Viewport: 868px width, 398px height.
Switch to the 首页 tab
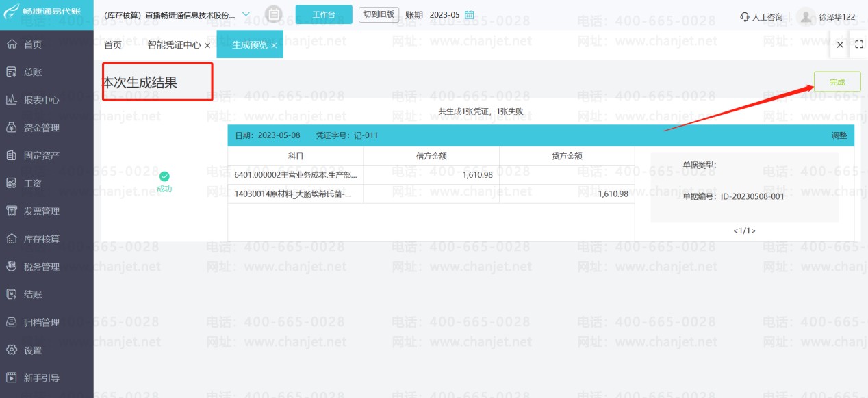click(x=113, y=45)
